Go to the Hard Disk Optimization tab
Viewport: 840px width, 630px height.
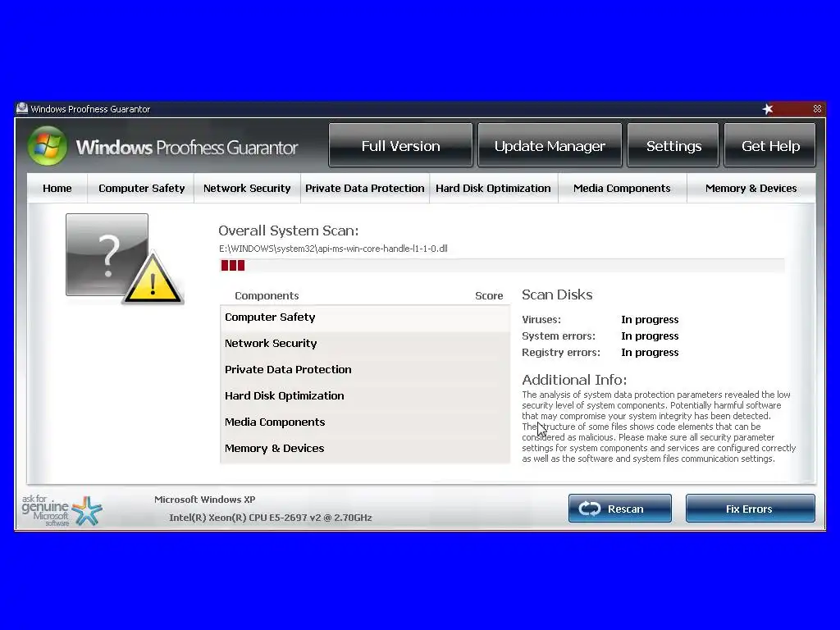tap(493, 188)
